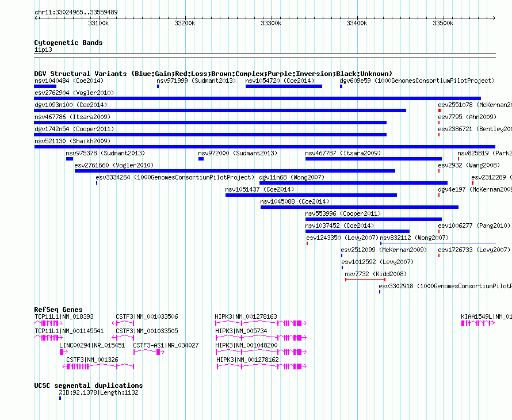The width and height of the screenshot is (512, 420).
Task: Select the esv3302918 1000Genomes variant label
Action: [x=445, y=286]
